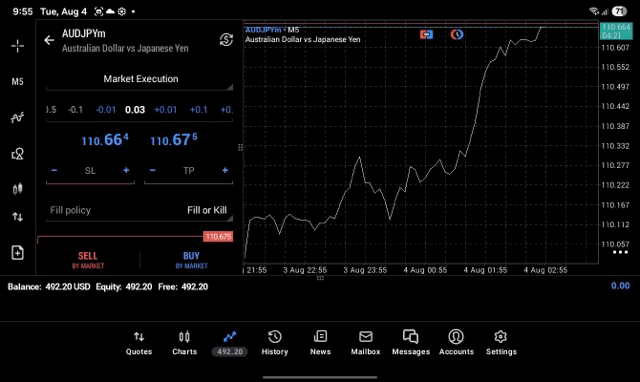Image resolution: width=640 pixels, height=382 pixels.
Task: Add +0.01 to the lot volume
Action: tap(165, 110)
